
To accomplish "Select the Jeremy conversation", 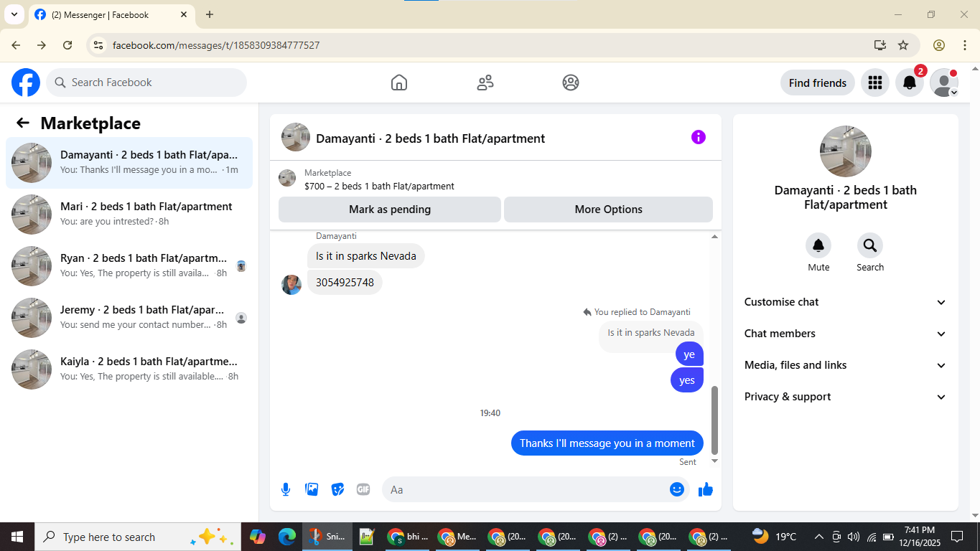I will point(129,318).
